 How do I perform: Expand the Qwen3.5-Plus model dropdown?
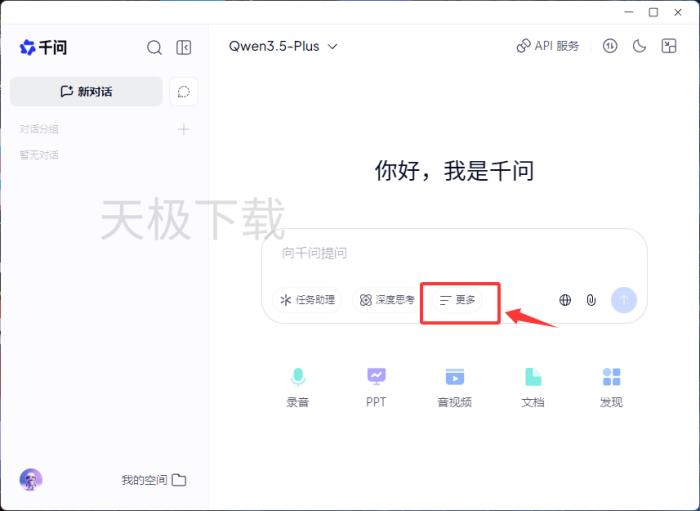pos(283,46)
